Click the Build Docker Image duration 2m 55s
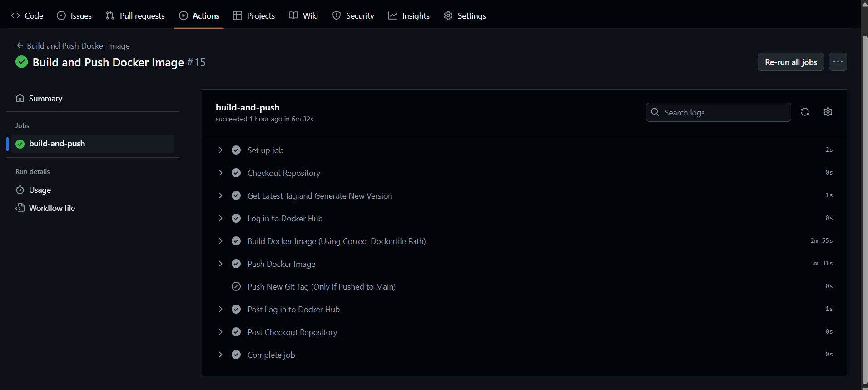The width and height of the screenshot is (868, 390). click(x=822, y=240)
